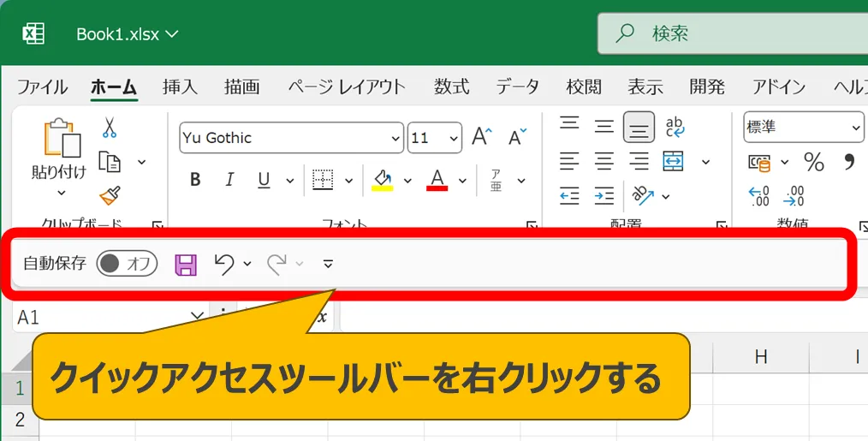Click the Increase Font Size icon
868x441 pixels.
point(481,137)
